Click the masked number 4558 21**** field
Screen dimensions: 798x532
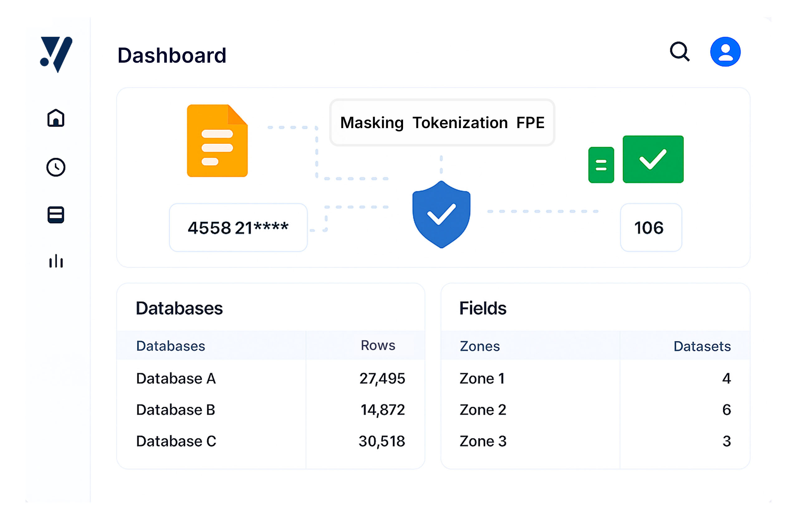point(238,228)
